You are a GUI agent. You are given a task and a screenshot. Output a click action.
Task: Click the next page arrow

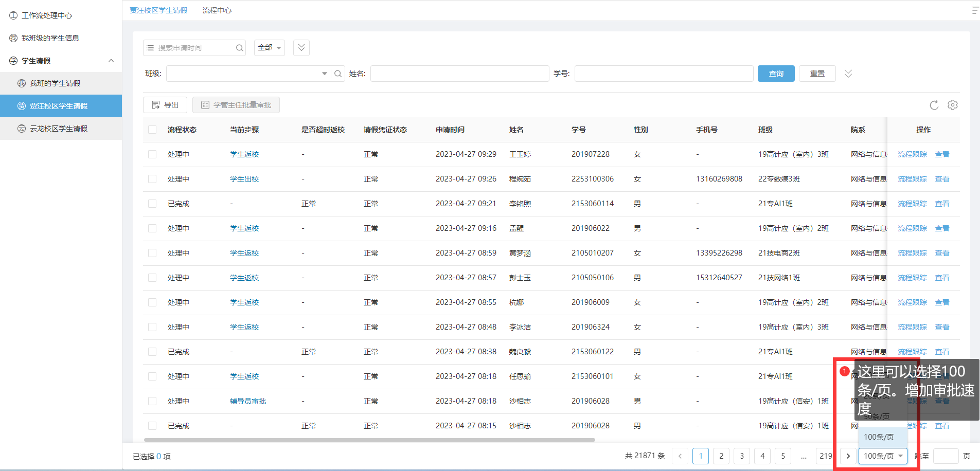coord(848,456)
